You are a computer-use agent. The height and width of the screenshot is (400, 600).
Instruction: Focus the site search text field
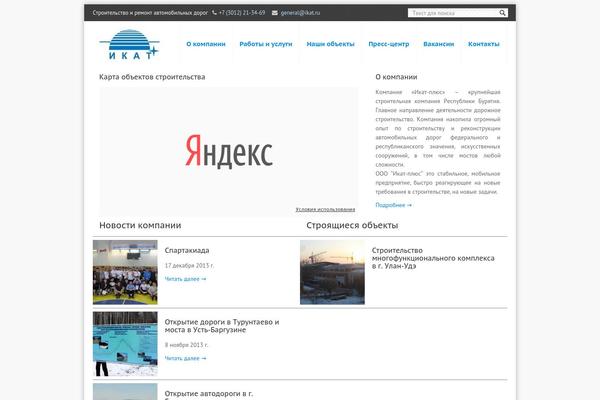[454, 13]
